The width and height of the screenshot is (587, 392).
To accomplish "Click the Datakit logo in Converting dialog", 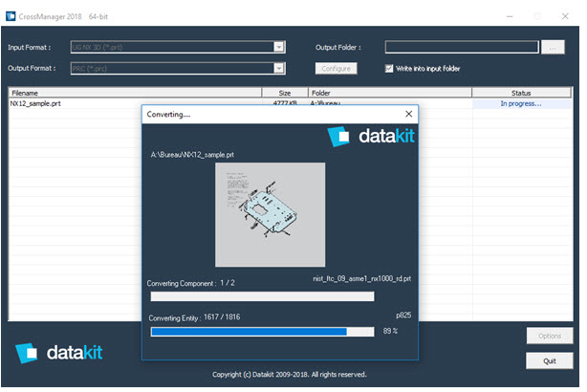I will click(x=371, y=137).
